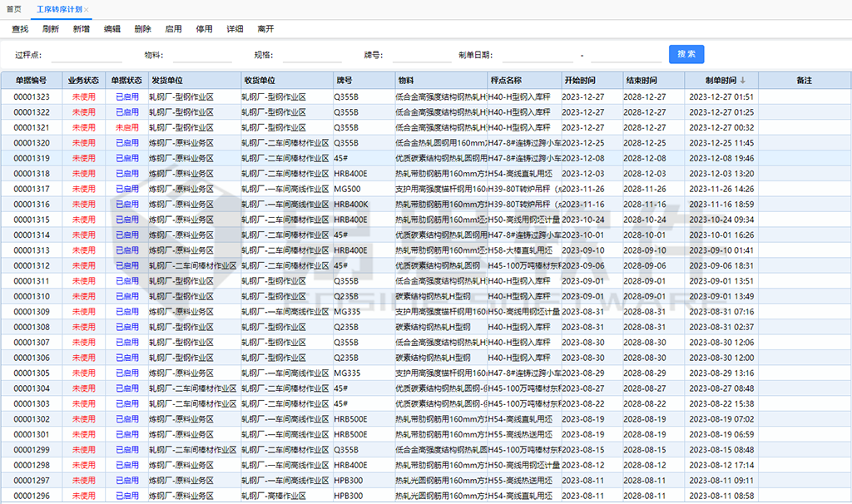Click the 刷新 (refresh) toolbar icon
This screenshot has width=852, height=504.
49,27
